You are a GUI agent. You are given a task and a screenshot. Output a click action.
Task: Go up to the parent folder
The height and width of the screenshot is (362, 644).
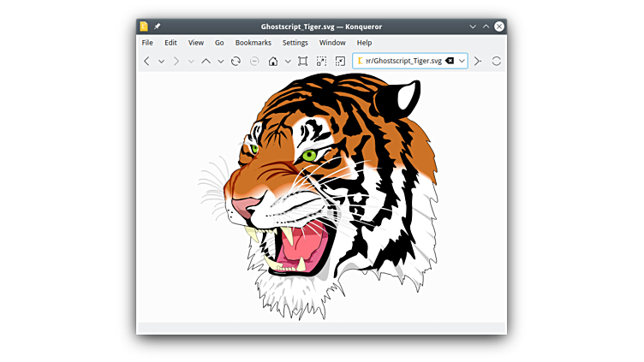pyautogui.click(x=206, y=62)
